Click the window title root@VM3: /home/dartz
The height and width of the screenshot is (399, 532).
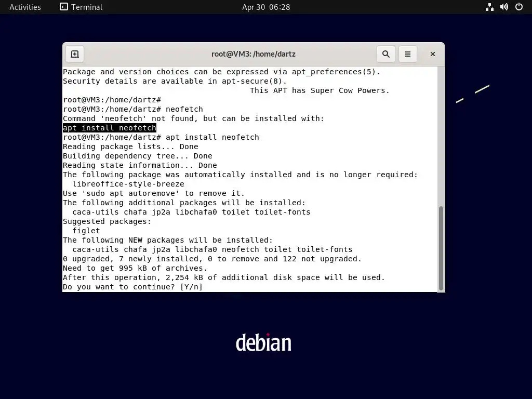(254, 54)
